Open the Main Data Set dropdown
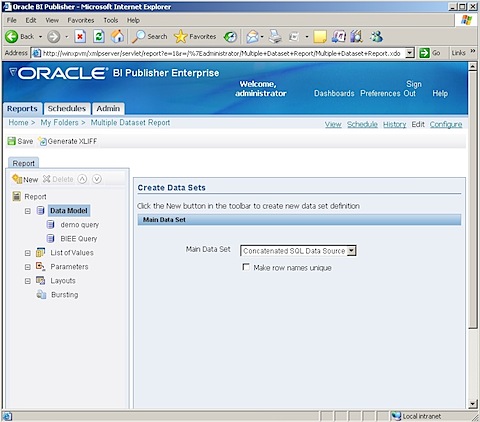The image size is (480, 422). click(351, 251)
